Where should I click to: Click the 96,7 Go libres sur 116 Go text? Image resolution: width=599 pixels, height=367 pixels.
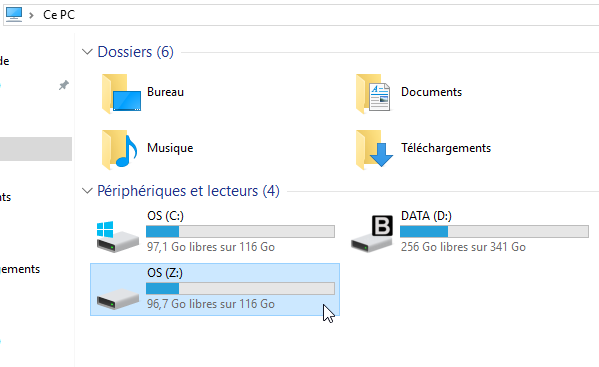pyautogui.click(x=211, y=304)
